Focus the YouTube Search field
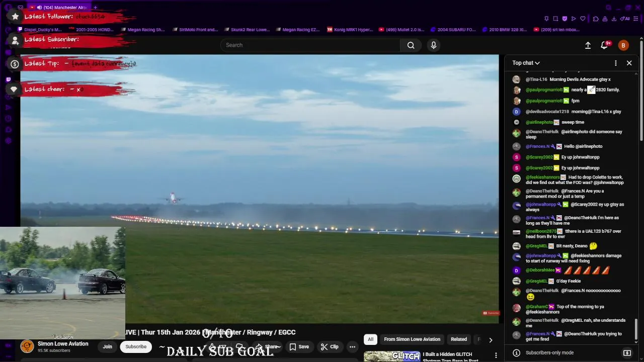Screen dimensions: 644x362 pyautogui.click(x=310, y=45)
